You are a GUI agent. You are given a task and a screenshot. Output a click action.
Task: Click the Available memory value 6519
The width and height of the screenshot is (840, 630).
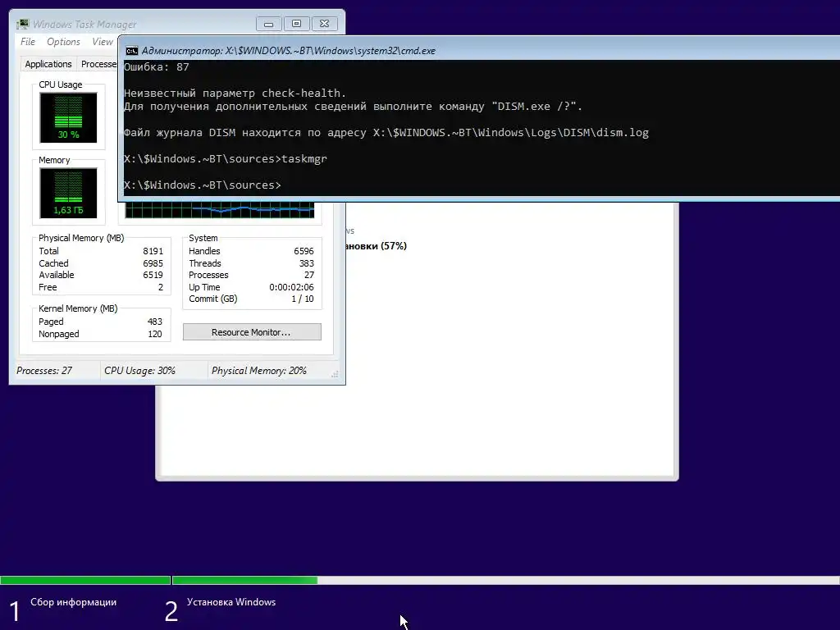point(153,275)
